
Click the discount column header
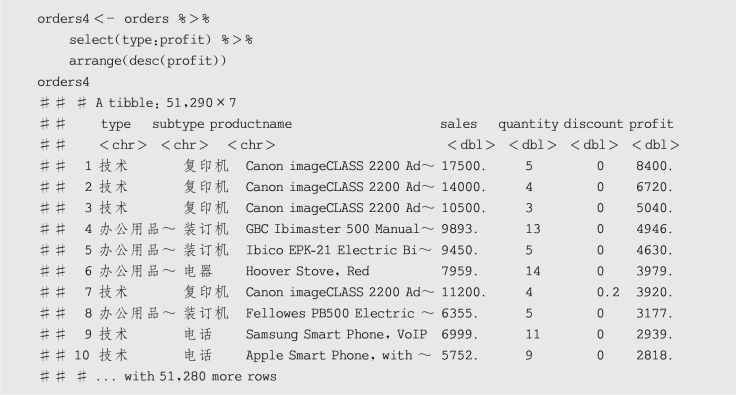(593, 124)
